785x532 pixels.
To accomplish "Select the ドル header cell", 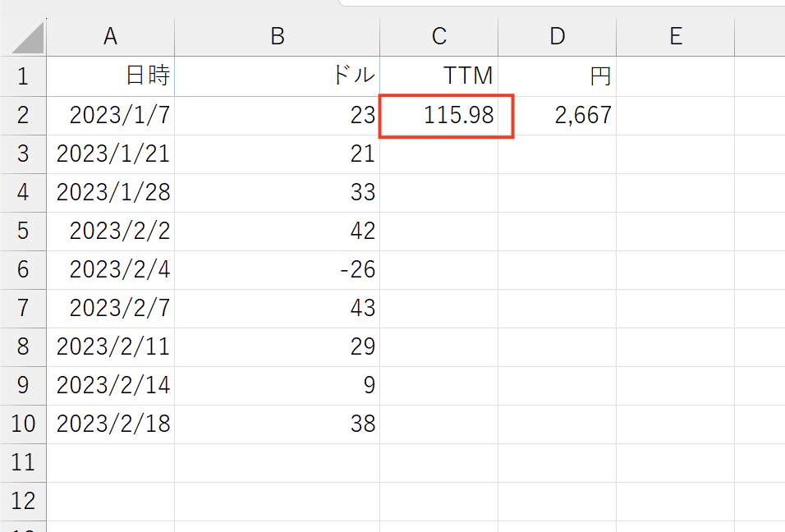I will [278, 76].
